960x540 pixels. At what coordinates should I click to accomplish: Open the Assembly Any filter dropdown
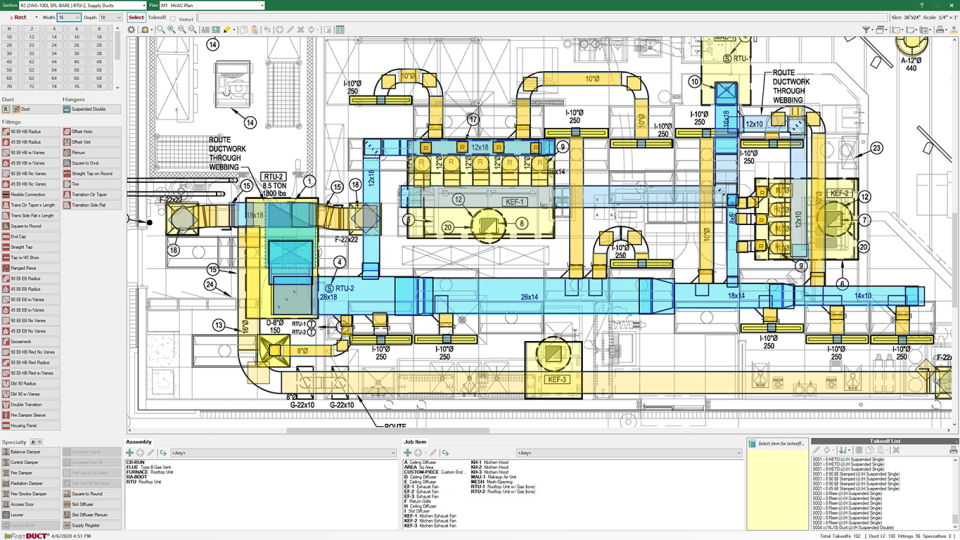[283, 453]
